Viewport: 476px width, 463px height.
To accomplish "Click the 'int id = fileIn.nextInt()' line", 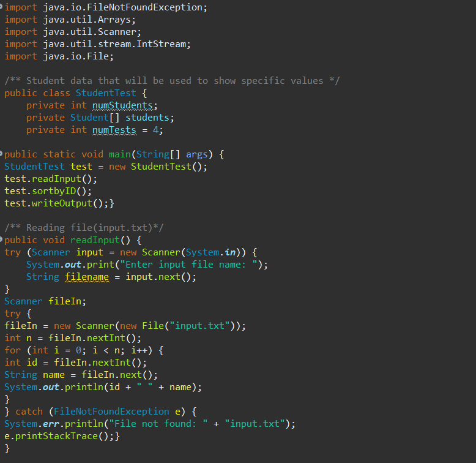I will (76, 363).
